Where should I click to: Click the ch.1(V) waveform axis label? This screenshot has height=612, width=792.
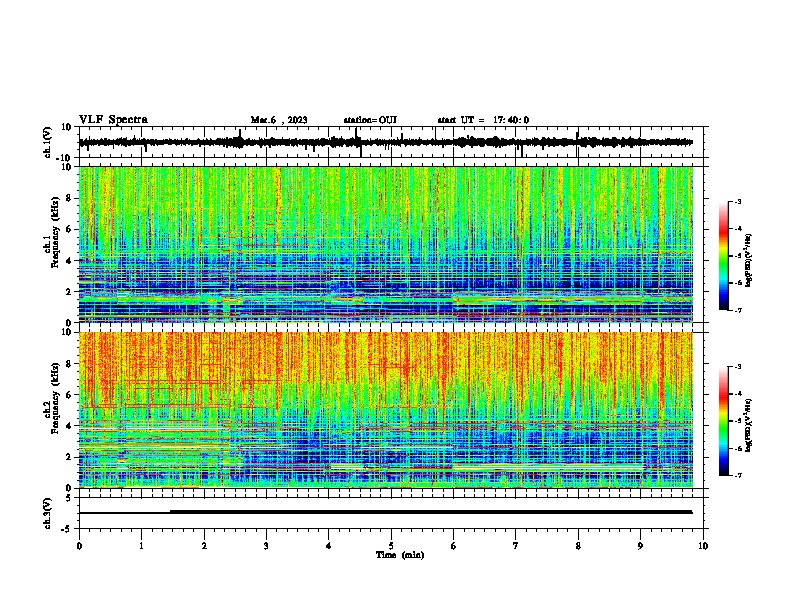(x=48, y=142)
